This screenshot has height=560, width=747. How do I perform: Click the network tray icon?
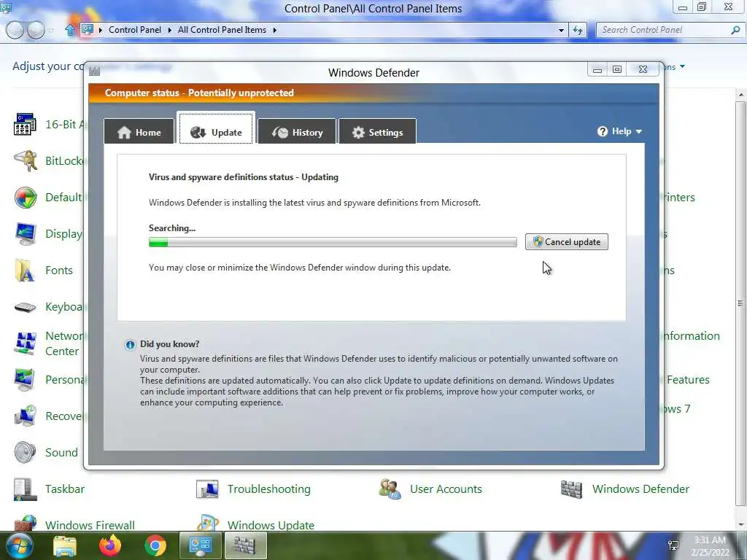[673, 545]
